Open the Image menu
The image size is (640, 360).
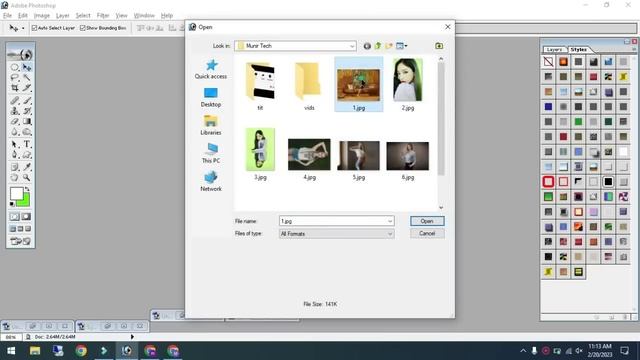(42, 16)
